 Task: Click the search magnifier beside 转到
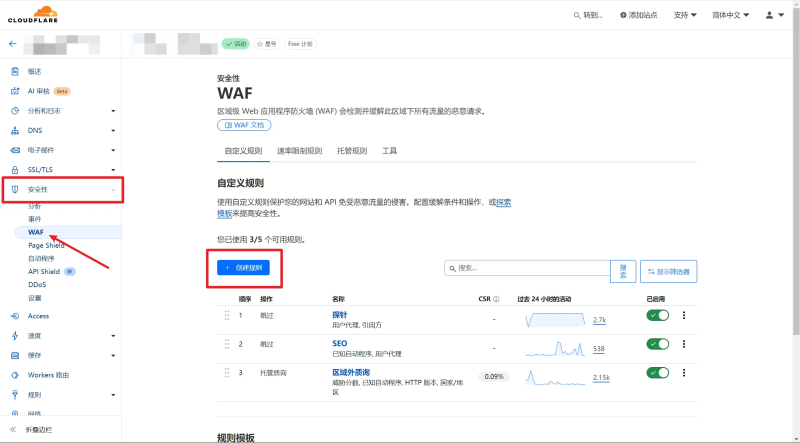click(577, 15)
